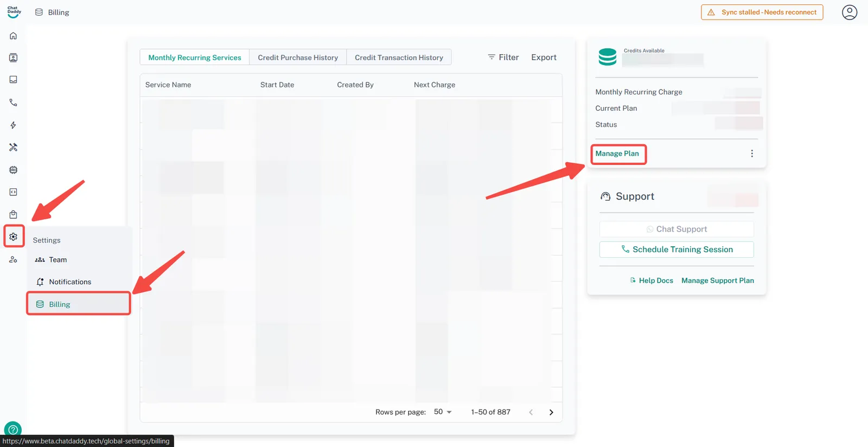Open the contacts icon in sidebar
Screen dimensions: 868x447
pyautogui.click(x=14, y=58)
